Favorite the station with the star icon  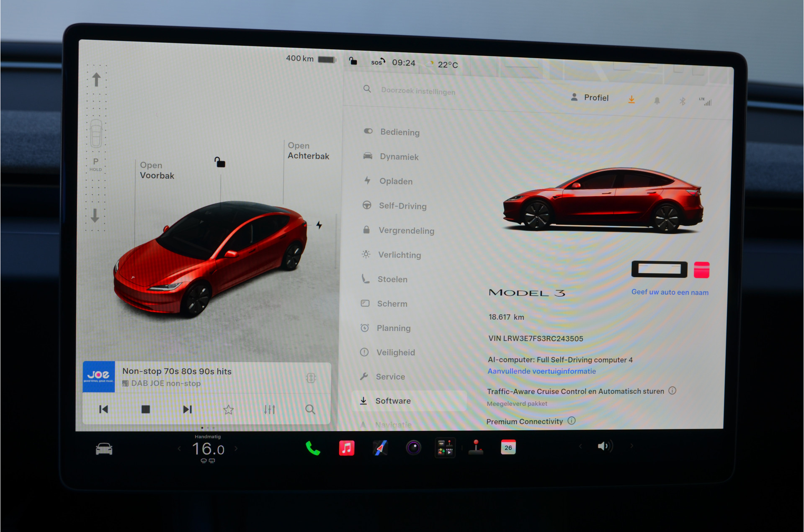click(x=228, y=409)
